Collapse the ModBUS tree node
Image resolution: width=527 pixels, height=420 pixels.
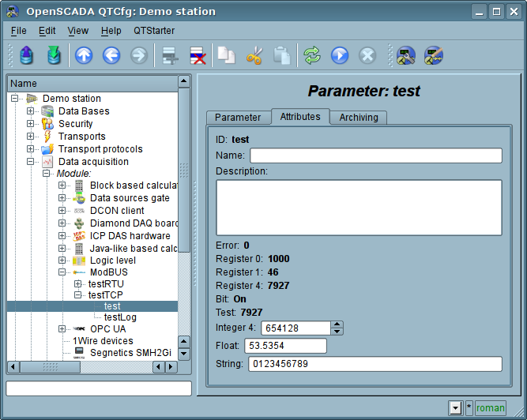click(62, 272)
